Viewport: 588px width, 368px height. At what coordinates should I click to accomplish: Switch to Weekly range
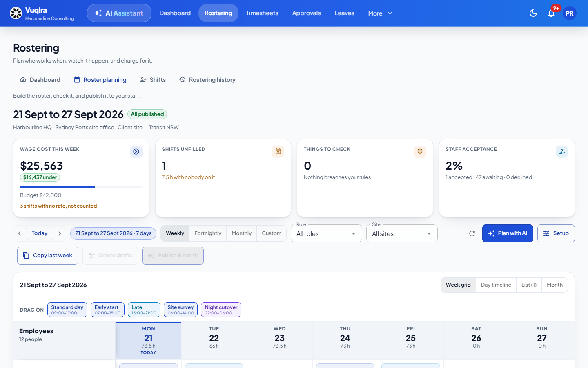(x=175, y=233)
